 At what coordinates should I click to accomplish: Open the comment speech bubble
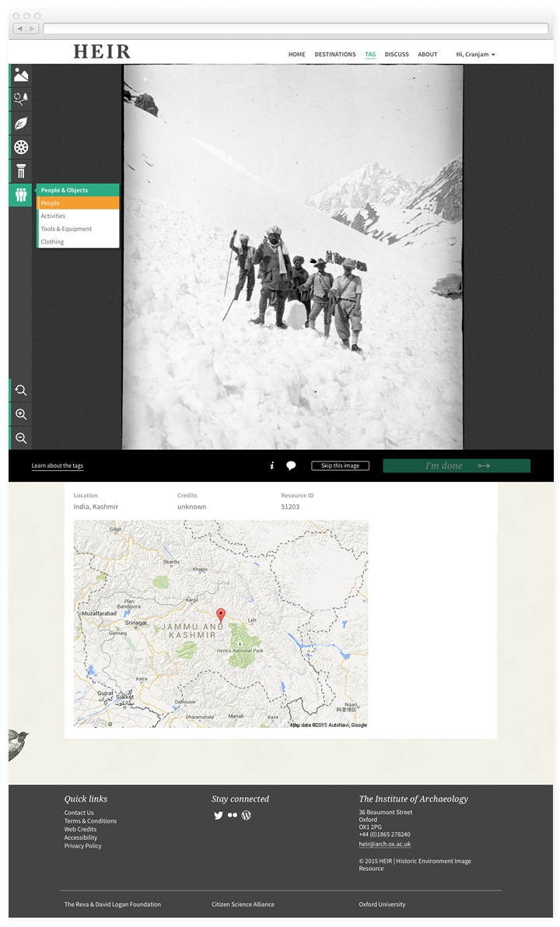point(291,465)
